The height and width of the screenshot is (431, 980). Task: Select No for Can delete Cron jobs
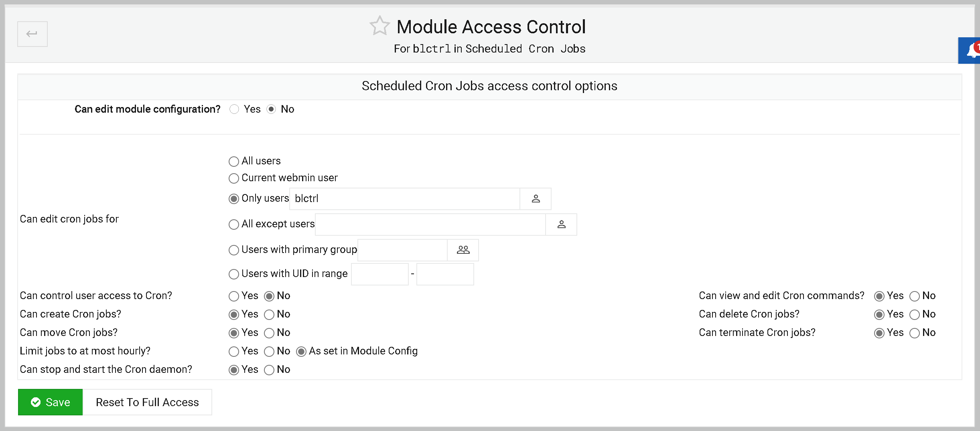[915, 314]
